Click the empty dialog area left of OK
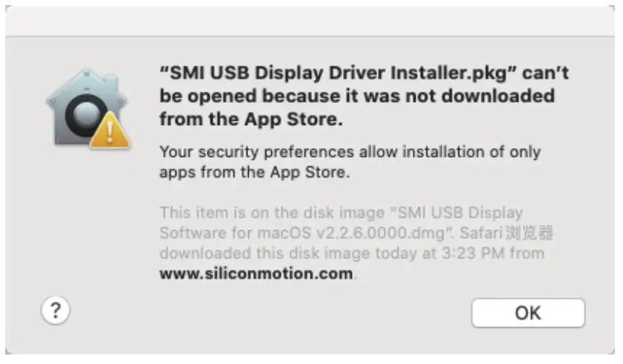 270,313
